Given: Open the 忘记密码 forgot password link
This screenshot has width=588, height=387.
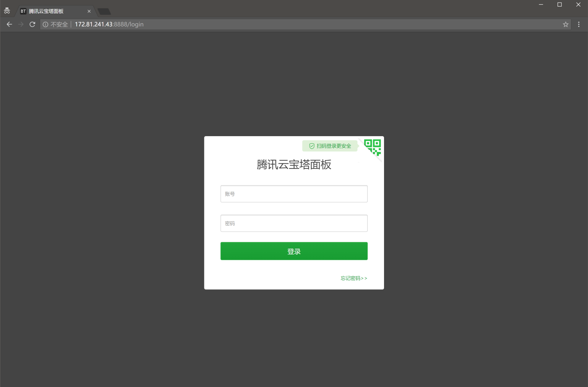Looking at the screenshot, I should tap(353, 278).
